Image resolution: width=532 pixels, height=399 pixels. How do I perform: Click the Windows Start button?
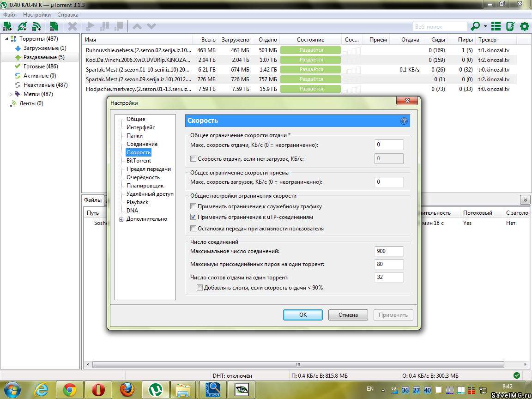tap(12, 390)
